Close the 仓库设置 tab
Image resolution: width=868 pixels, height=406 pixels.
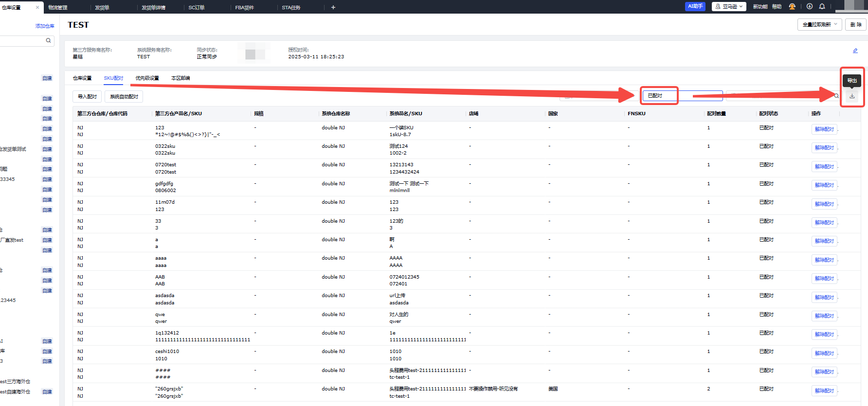click(x=37, y=7)
